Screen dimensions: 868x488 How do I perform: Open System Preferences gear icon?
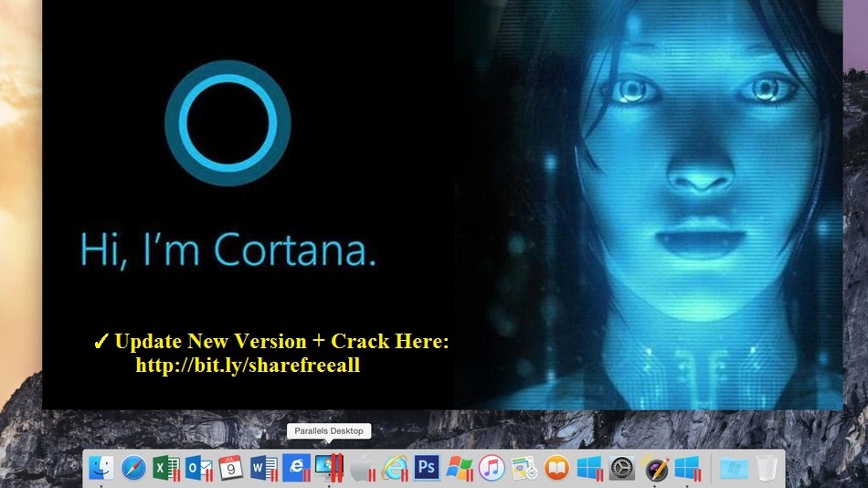point(621,468)
